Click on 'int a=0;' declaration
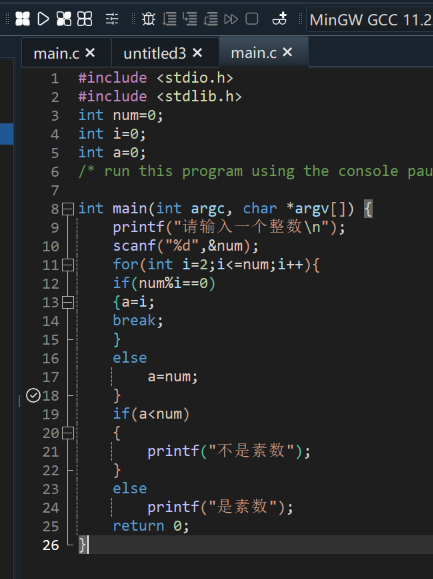This screenshot has height=579, width=433. pyautogui.click(x=112, y=153)
